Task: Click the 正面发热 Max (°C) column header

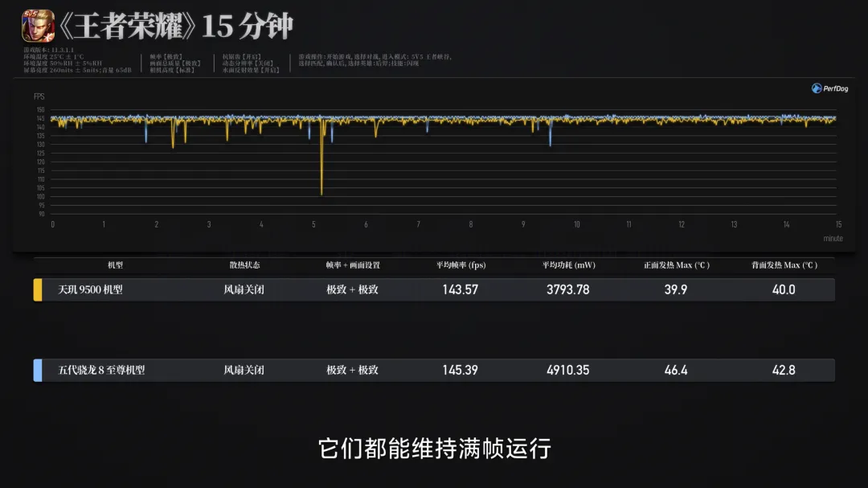Action: click(x=677, y=265)
